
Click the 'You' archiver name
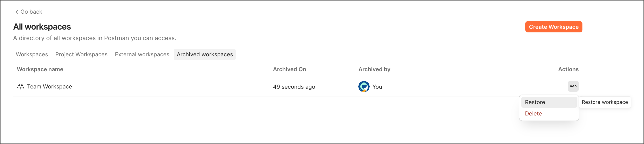point(377,87)
